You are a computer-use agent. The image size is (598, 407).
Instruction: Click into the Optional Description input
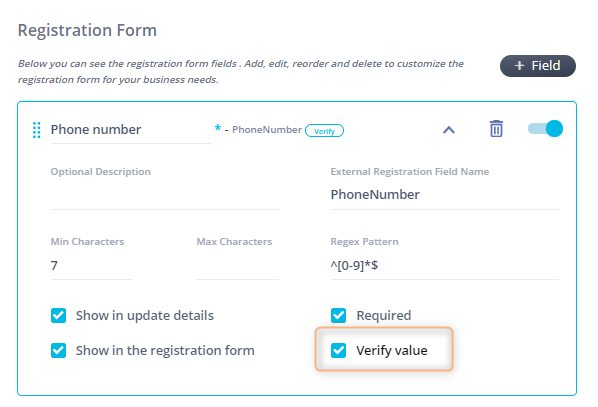point(165,196)
